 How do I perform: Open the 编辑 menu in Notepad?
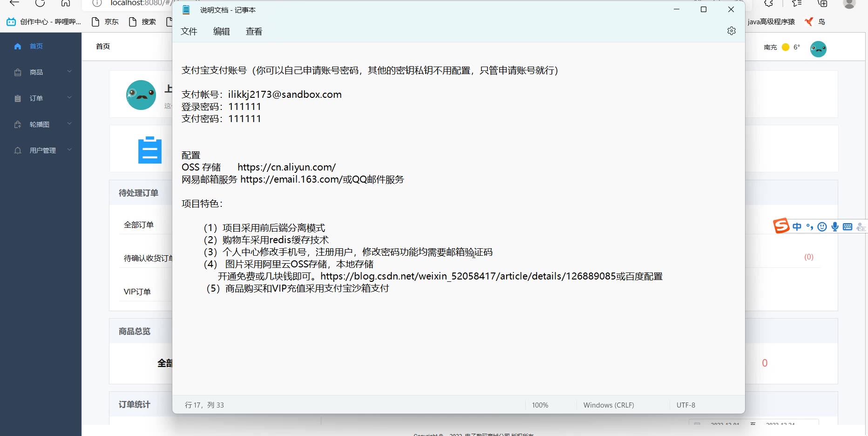(x=222, y=31)
